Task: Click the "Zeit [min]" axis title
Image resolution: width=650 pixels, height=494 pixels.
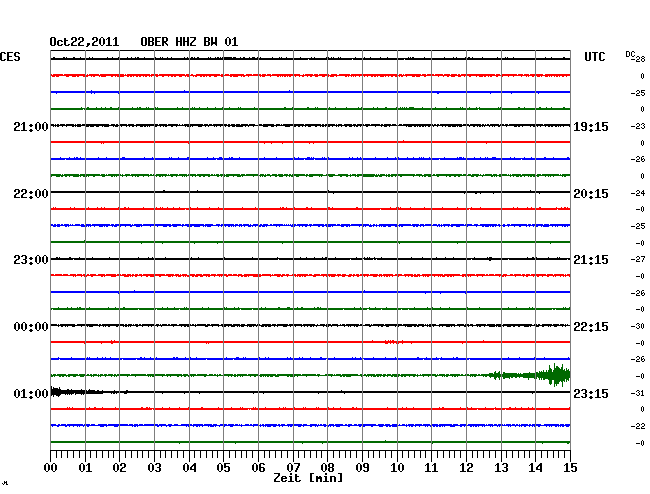Action: coord(308,478)
